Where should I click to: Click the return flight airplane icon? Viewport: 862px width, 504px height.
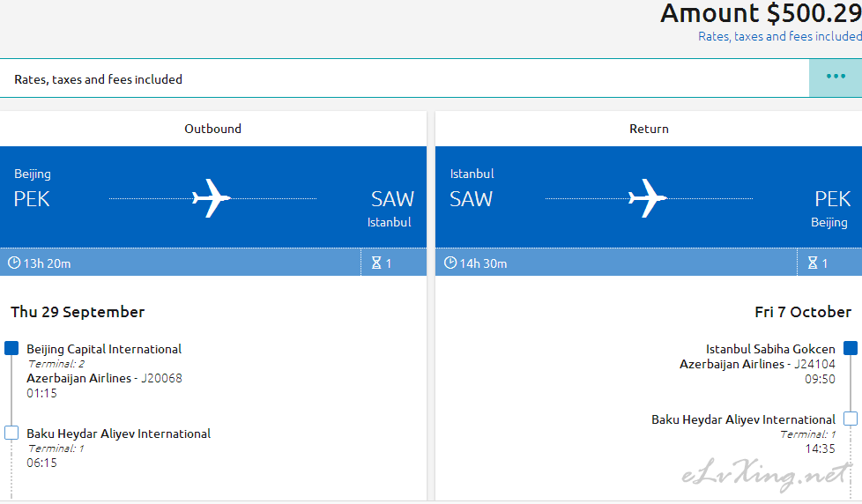[x=648, y=198]
